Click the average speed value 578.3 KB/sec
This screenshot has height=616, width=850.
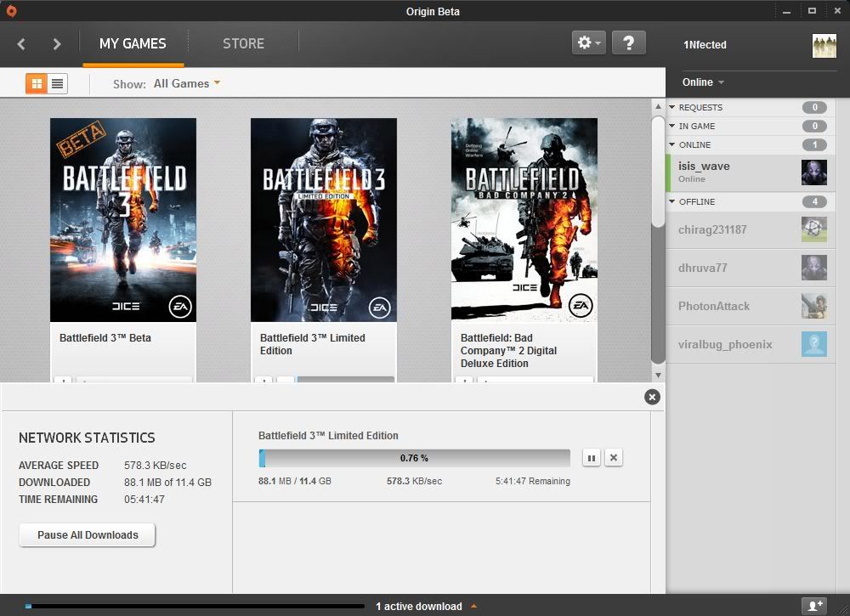(155, 466)
